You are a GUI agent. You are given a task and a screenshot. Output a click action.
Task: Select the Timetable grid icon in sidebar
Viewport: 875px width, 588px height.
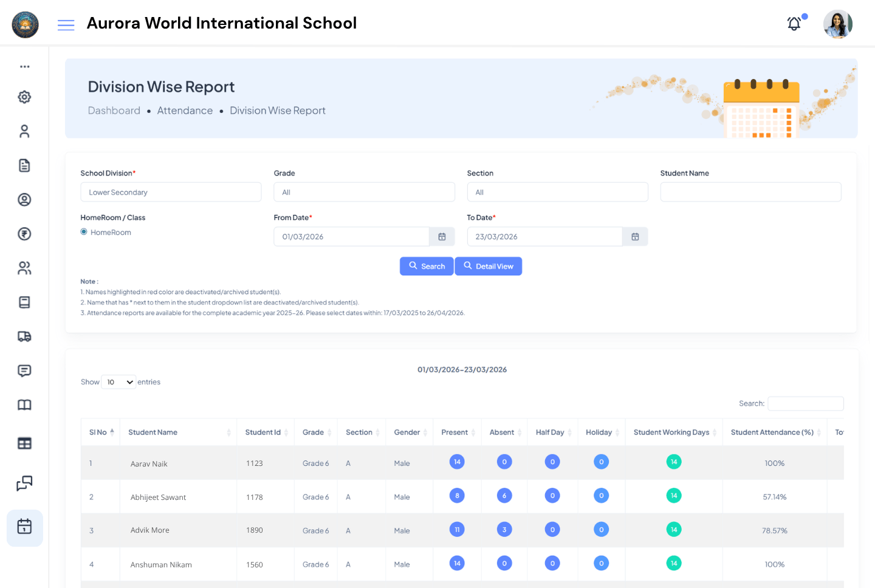tap(24, 443)
